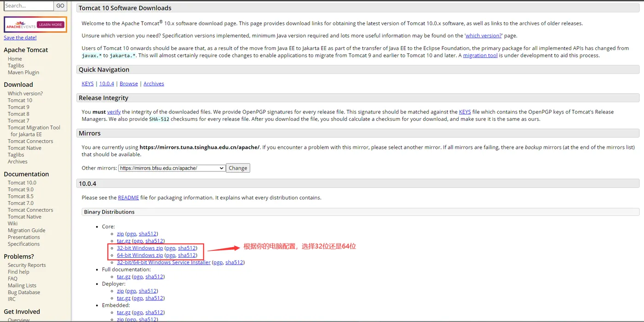Open Archives in Quick Navigation
Screen dimensions: 644x322
click(154, 84)
